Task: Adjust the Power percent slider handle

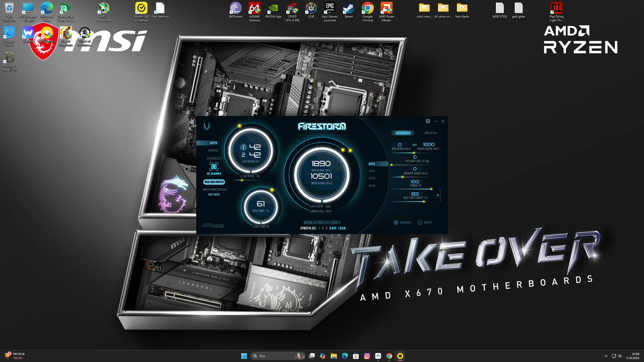Action: tap(431, 189)
